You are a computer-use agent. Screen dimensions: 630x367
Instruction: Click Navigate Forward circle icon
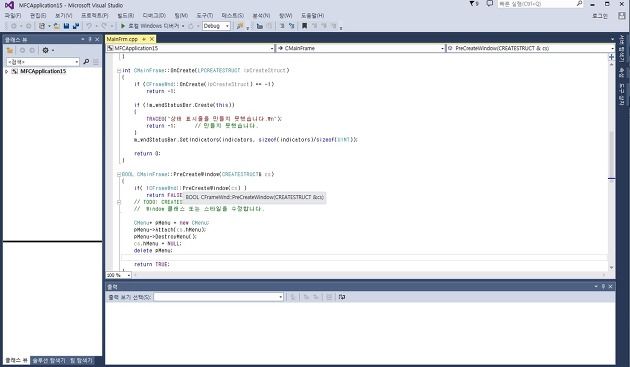(29, 26)
